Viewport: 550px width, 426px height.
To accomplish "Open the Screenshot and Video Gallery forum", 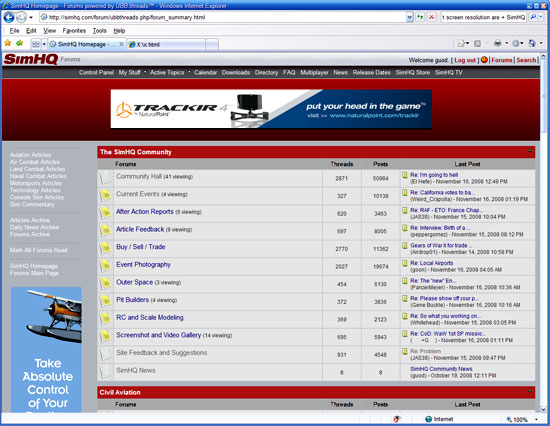I will tap(159, 335).
